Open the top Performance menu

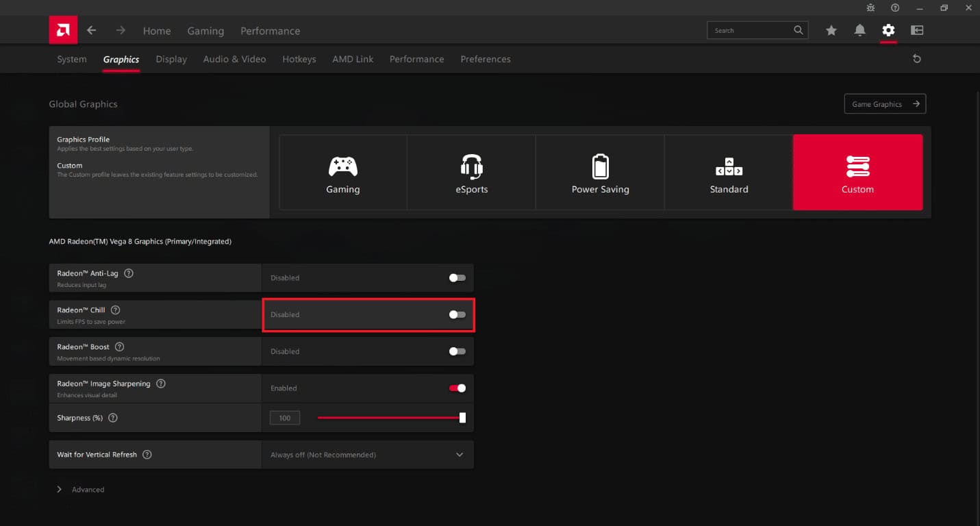[270, 31]
